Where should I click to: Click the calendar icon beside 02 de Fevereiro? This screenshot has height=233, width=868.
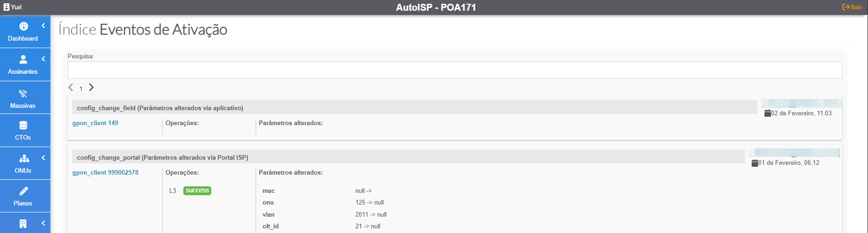(767, 113)
